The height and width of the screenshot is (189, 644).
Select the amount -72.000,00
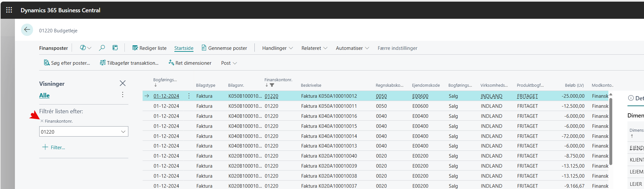point(573,136)
